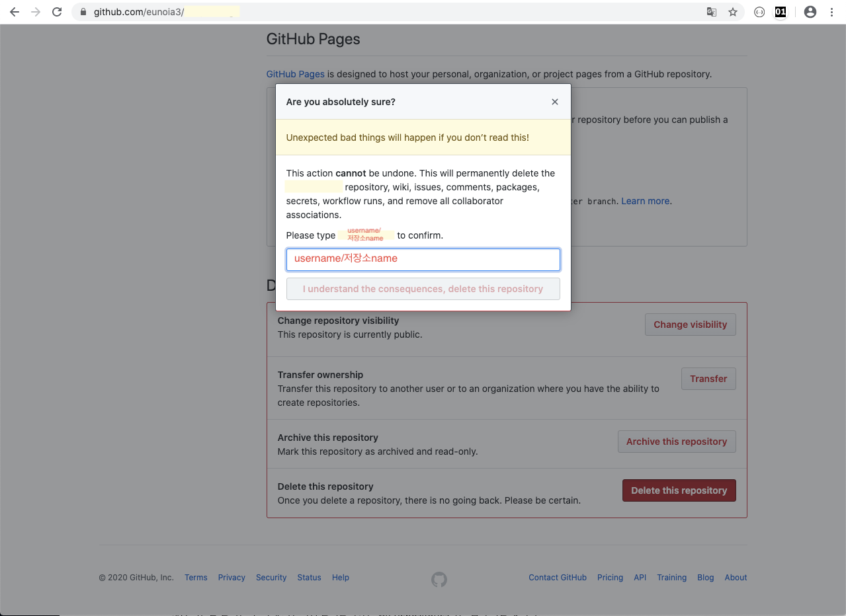Open the Security footer link
Viewport: 846px width, 616px height.
[x=271, y=578]
